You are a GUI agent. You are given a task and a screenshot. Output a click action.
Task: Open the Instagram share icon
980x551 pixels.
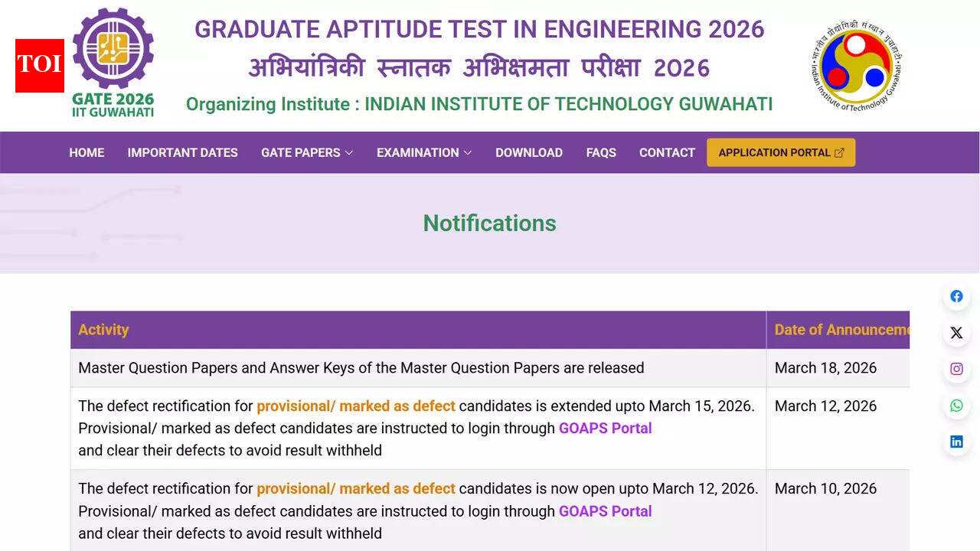click(956, 368)
